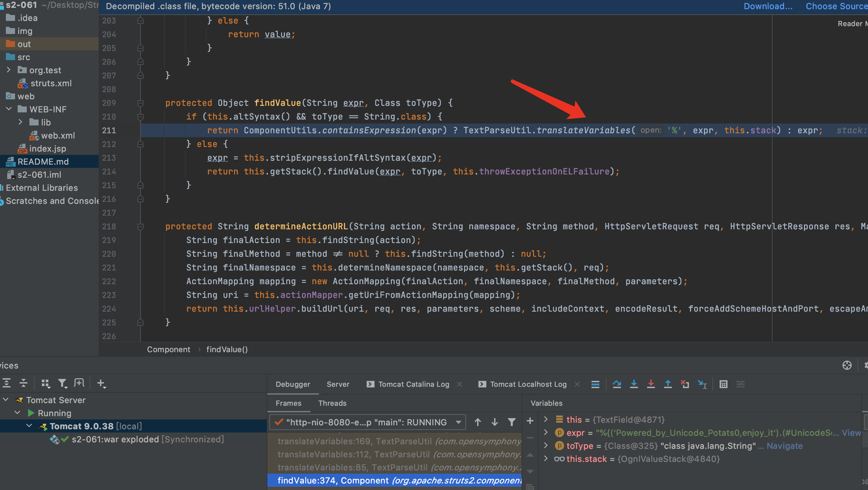This screenshot has height=490, width=868.
Task: Click the red Force Step Into icon
Action: point(651,384)
